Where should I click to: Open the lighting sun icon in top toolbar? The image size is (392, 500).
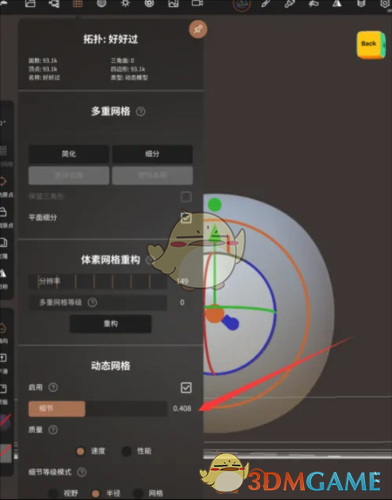pos(125,4)
